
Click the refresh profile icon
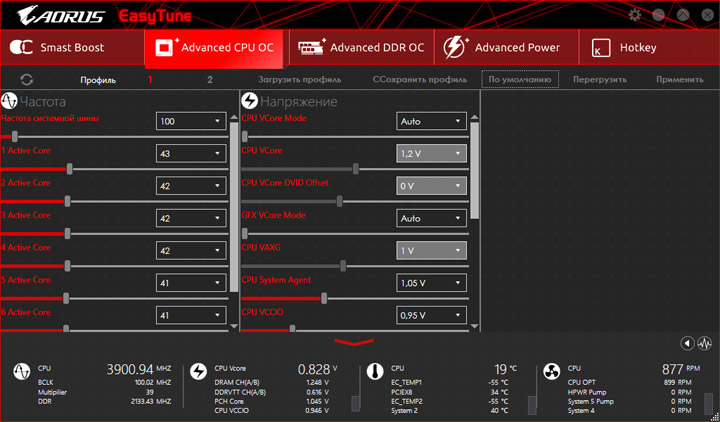click(27, 80)
